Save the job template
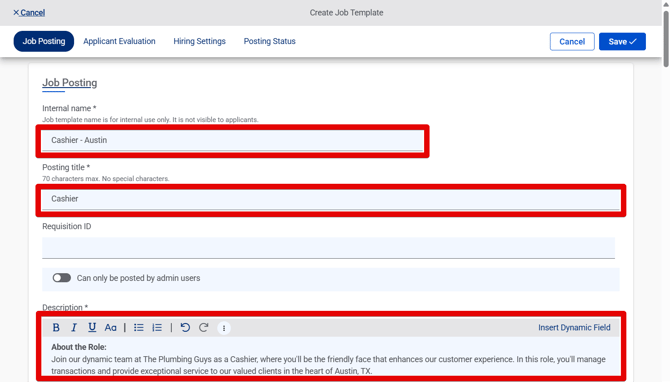 [x=622, y=41]
